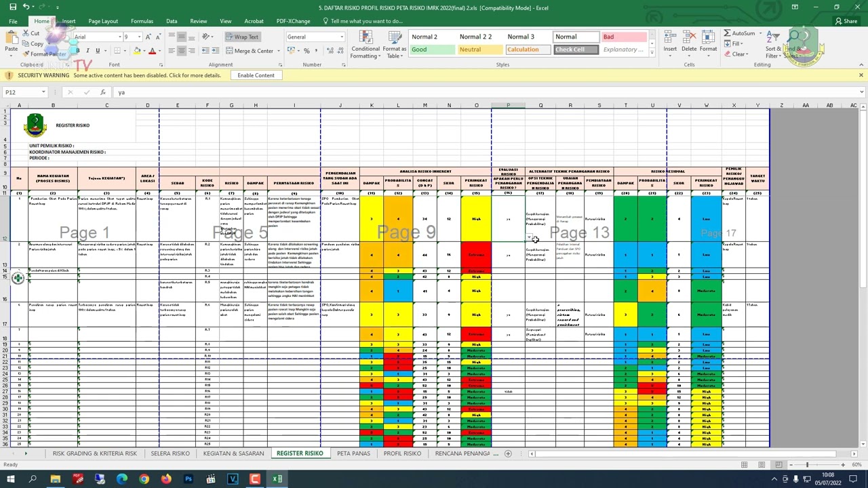Open the Page Layout ribbon tab

103,21
